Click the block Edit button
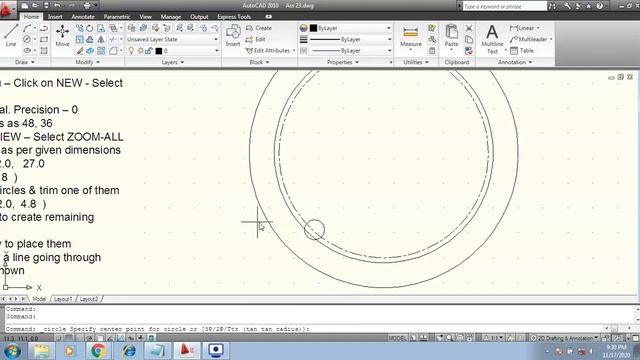Viewport: 640px width, 360px height. coord(256,40)
